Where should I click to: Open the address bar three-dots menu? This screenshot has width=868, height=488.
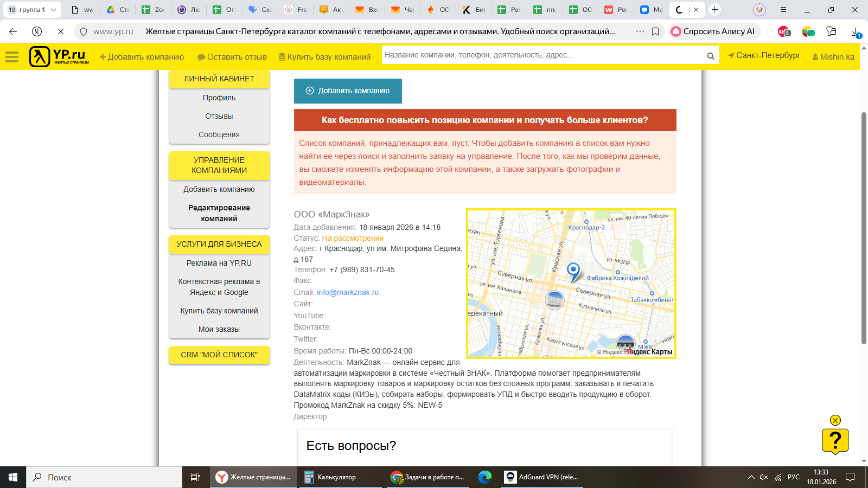click(640, 31)
